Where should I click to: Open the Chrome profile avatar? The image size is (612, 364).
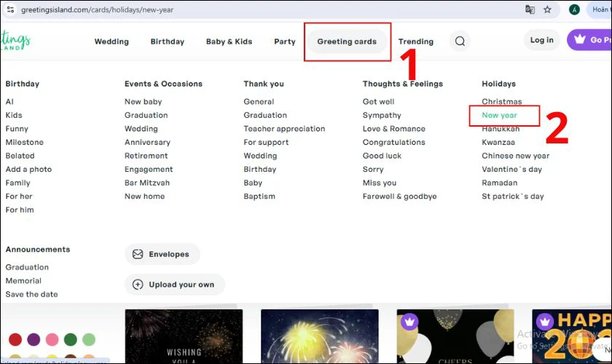pyautogui.click(x=575, y=10)
